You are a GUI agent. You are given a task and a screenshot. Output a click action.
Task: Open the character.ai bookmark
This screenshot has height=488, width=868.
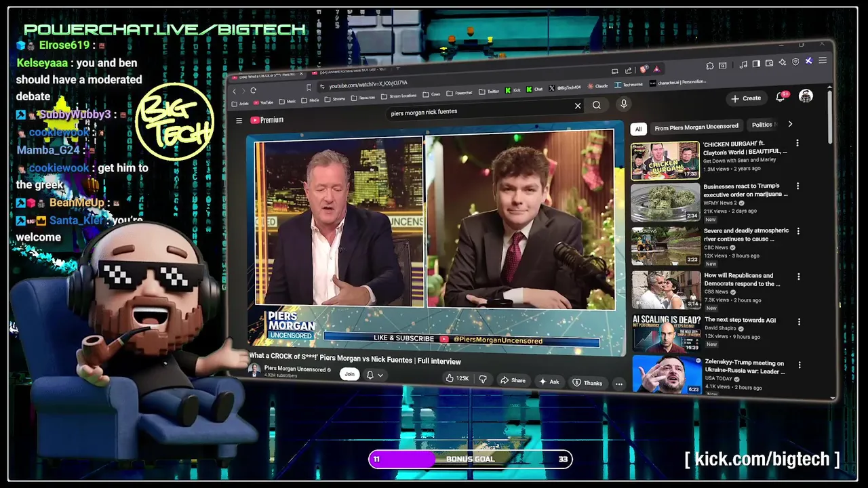(x=677, y=83)
